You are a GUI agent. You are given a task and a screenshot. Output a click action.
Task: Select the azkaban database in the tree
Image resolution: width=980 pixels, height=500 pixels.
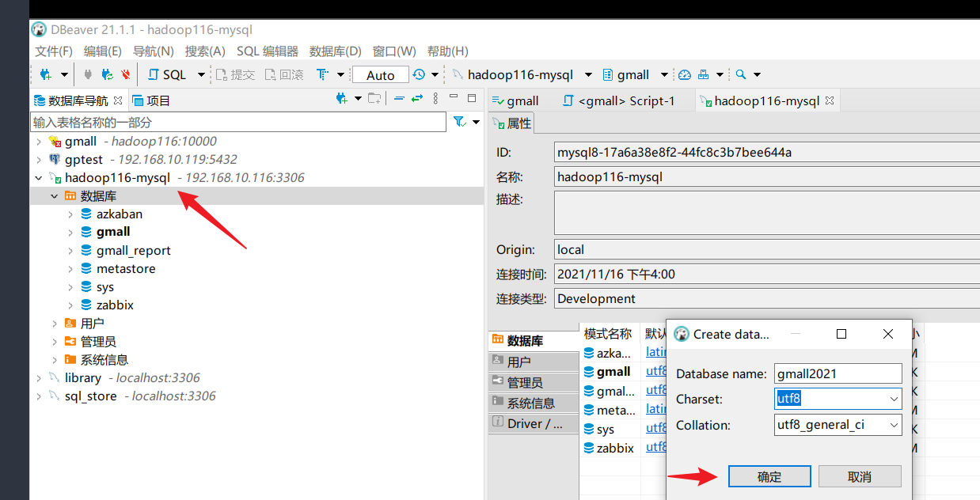(120, 214)
